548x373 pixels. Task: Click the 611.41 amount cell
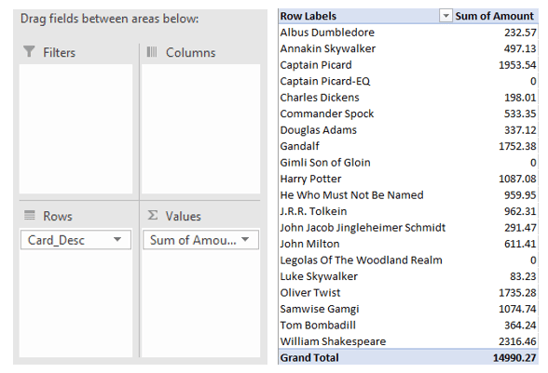click(520, 243)
